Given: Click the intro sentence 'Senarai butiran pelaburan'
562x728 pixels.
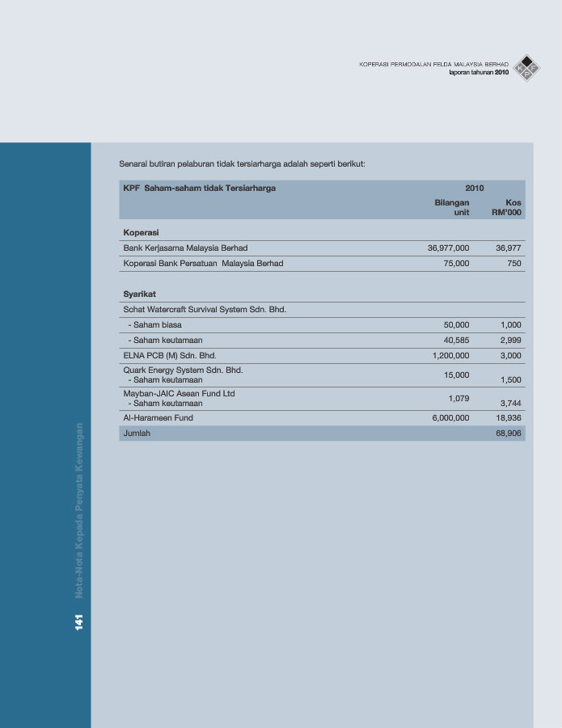Looking at the screenshot, I should click(242, 163).
